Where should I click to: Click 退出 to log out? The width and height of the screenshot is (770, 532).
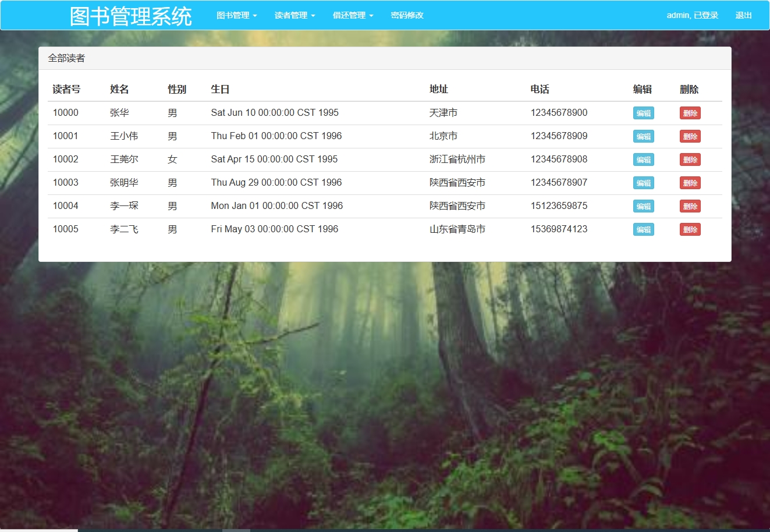(743, 15)
